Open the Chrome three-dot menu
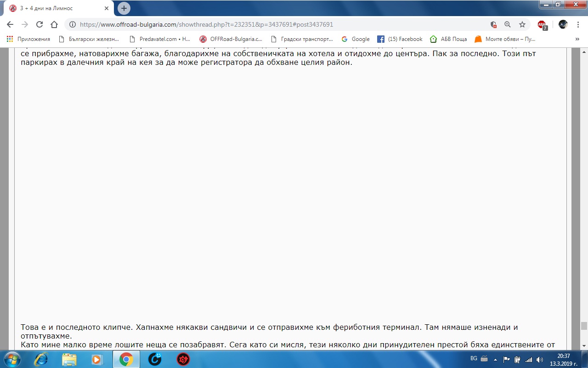The height and width of the screenshot is (368, 588). tap(578, 24)
